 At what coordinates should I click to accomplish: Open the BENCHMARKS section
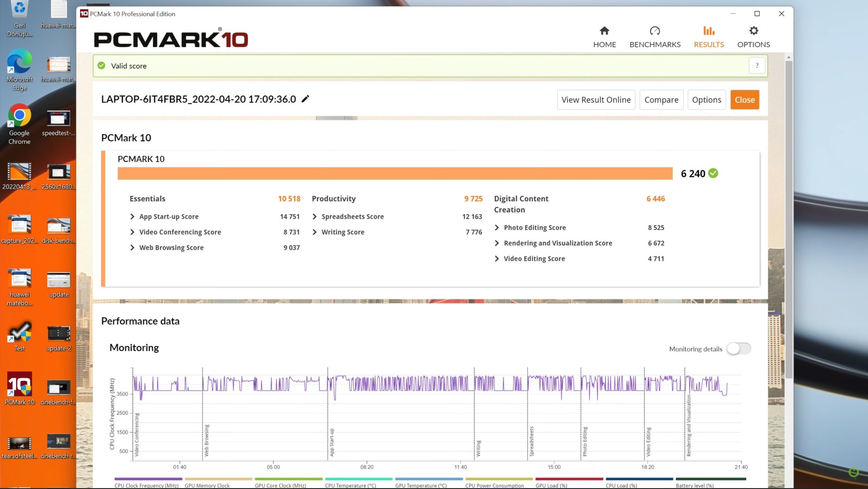655,37
